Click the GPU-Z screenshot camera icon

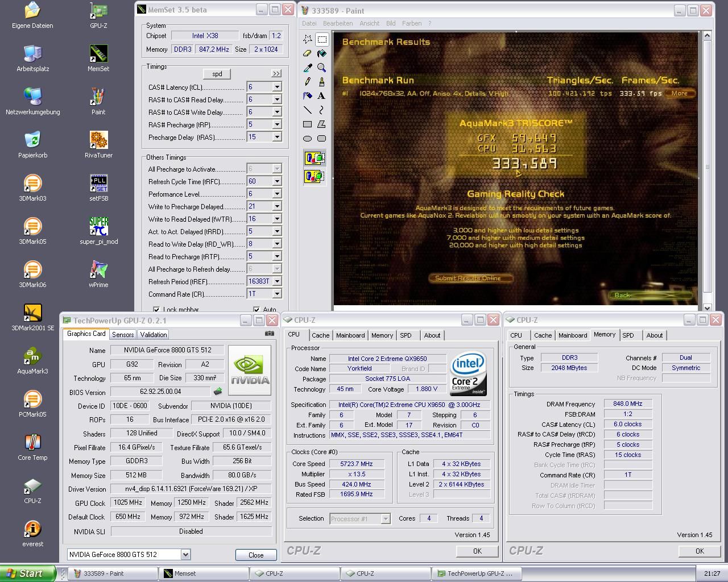point(270,334)
